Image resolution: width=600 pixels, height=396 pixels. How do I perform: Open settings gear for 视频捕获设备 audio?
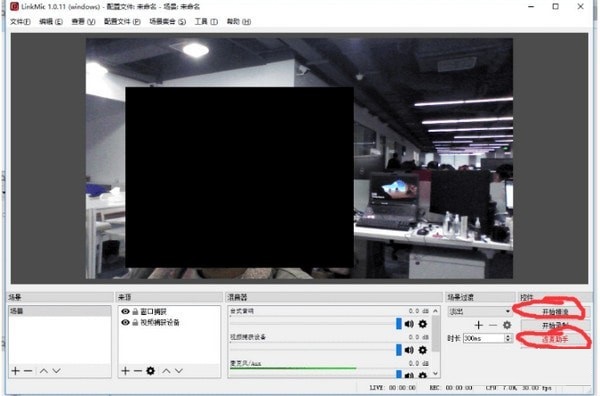pos(422,350)
